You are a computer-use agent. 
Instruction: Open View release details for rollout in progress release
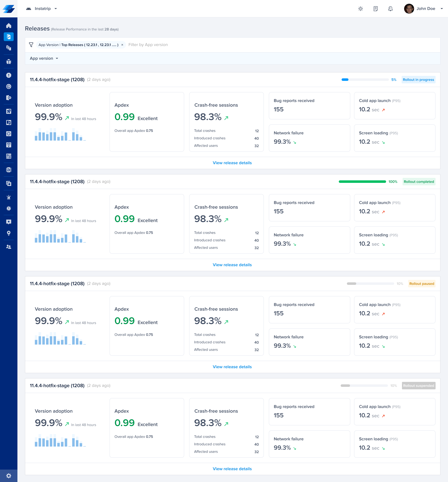point(232,163)
